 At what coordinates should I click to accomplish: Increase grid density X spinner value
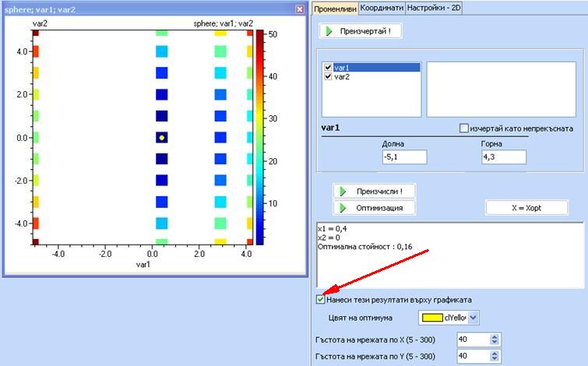495,336
